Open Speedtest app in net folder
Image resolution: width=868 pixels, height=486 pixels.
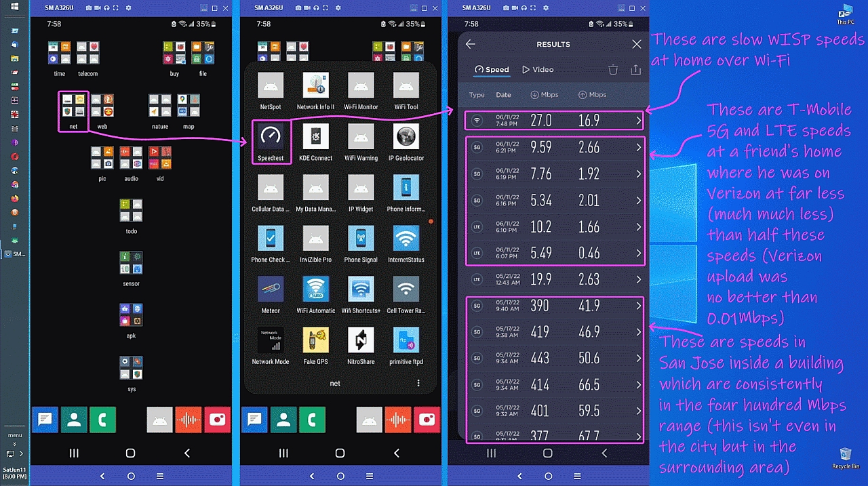click(x=271, y=142)
